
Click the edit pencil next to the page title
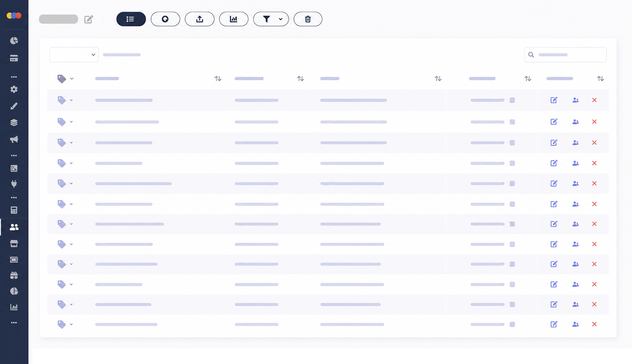click(x=89, y=19)
